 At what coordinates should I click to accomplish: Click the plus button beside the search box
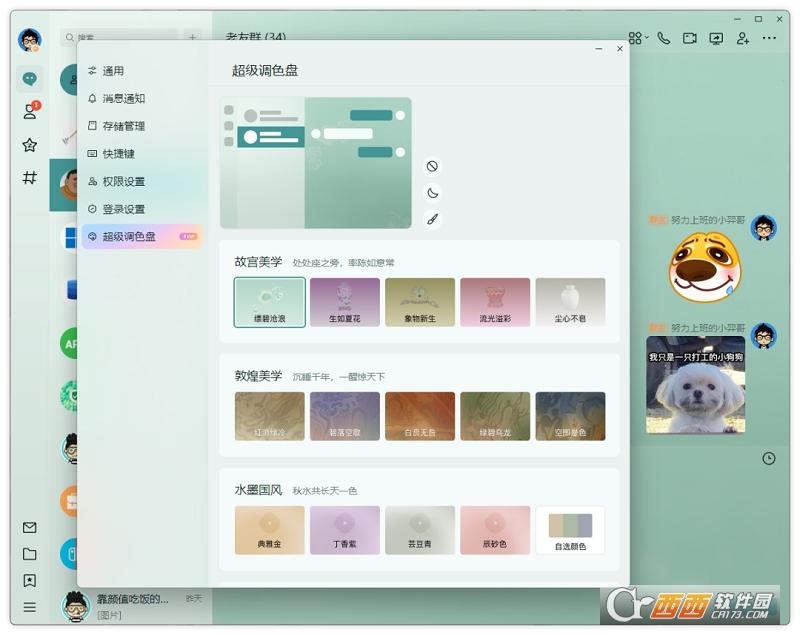192,37
